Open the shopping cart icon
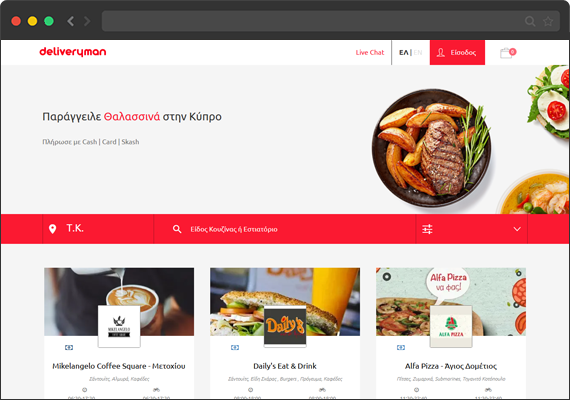The width and height of the screenshot is (570, 400). 508,53
